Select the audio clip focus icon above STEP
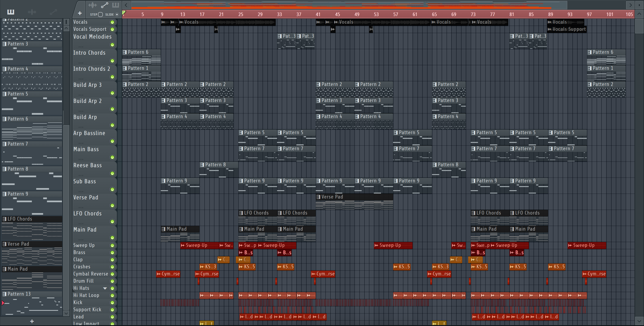The image size is (644, 326). [93, 5]
